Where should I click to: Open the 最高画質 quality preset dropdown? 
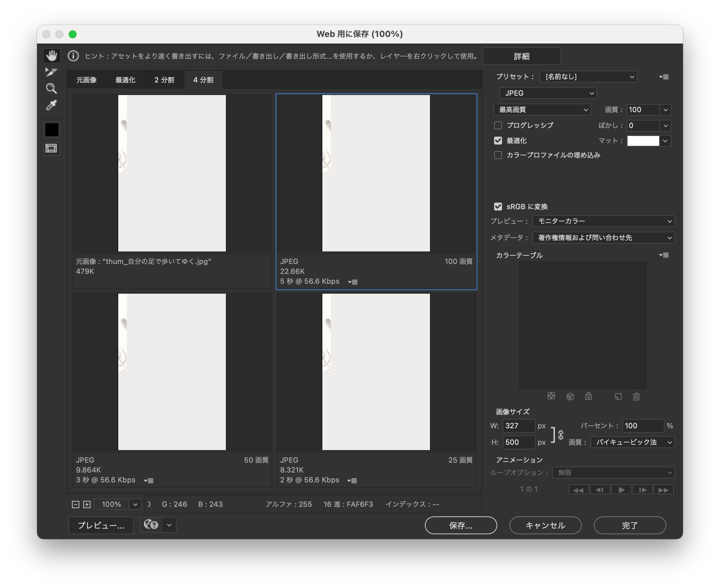tap(542, 110)
